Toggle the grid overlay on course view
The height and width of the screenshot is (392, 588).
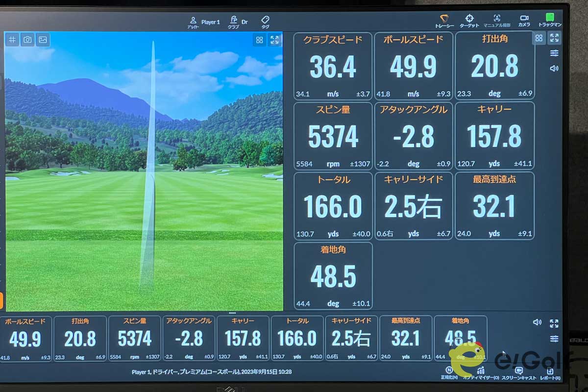click(12, 40)
